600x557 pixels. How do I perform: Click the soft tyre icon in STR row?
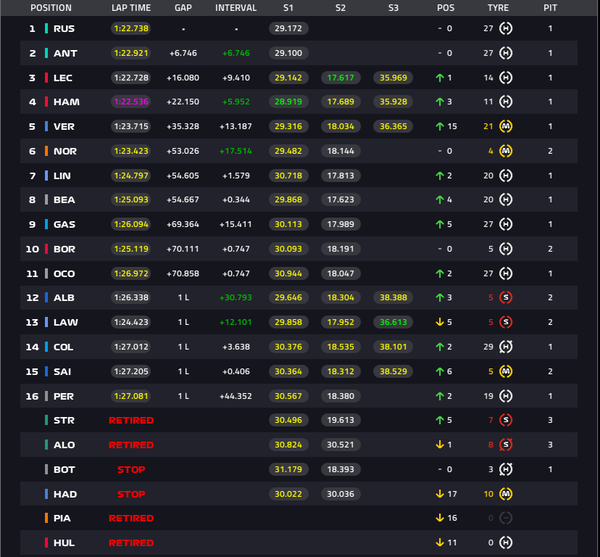[505, 420]
